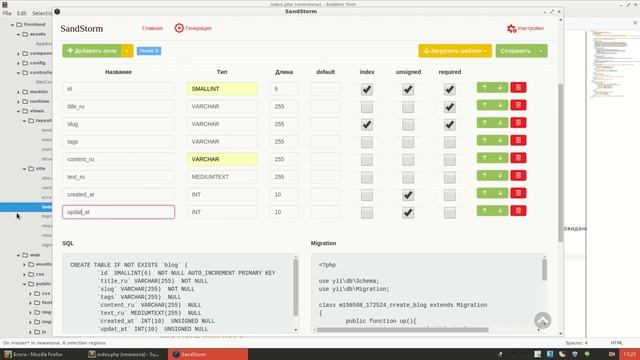Collapse the web folder in Sublime sidebar
The image size is (640, 360).
[18, 255]
